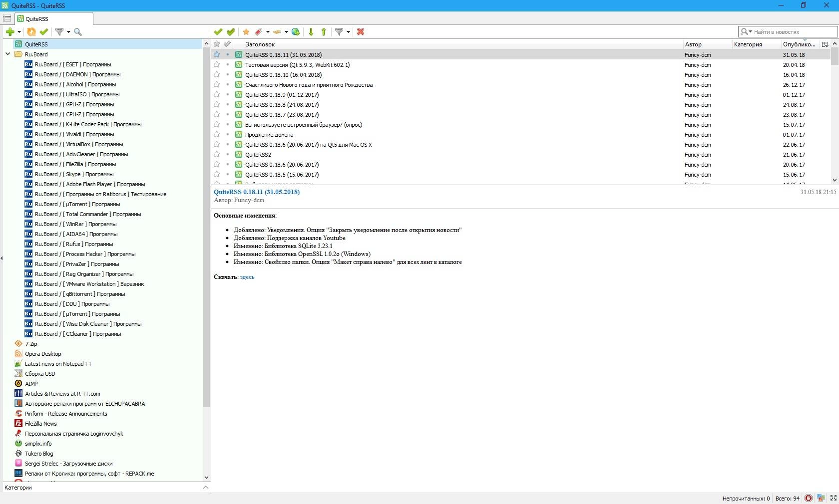The height and width of the screenshot is (504, 839).
Task: Star selected news via toolbar star icon
Action: tap(246, 32)
